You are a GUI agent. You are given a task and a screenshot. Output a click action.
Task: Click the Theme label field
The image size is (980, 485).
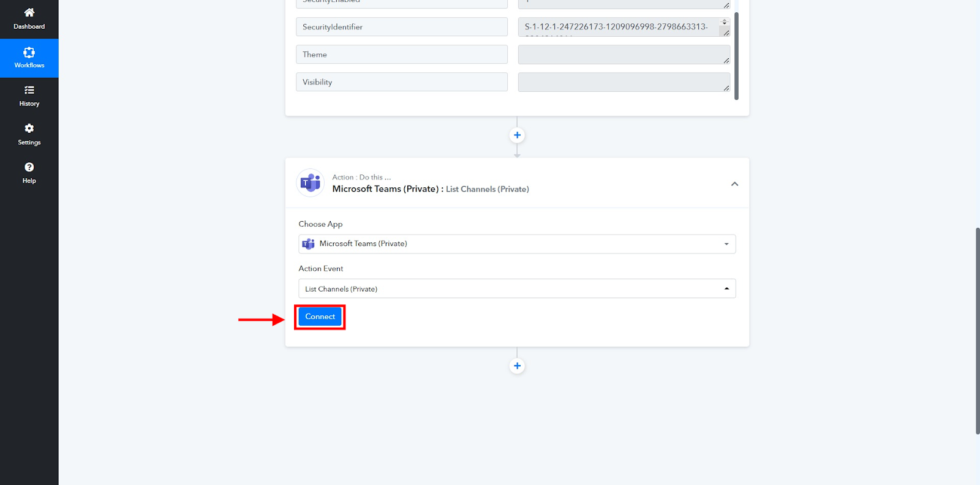click(402, 55)
